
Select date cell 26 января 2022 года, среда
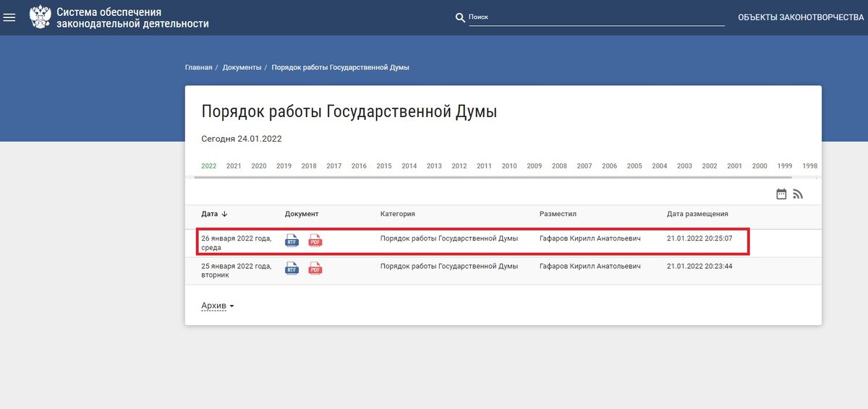pos(237,243)
